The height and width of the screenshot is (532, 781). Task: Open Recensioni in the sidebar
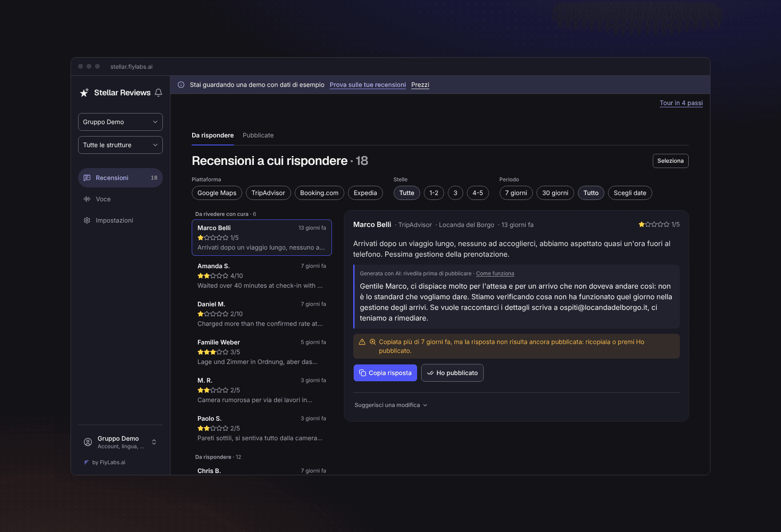click(x=120, y=178)
